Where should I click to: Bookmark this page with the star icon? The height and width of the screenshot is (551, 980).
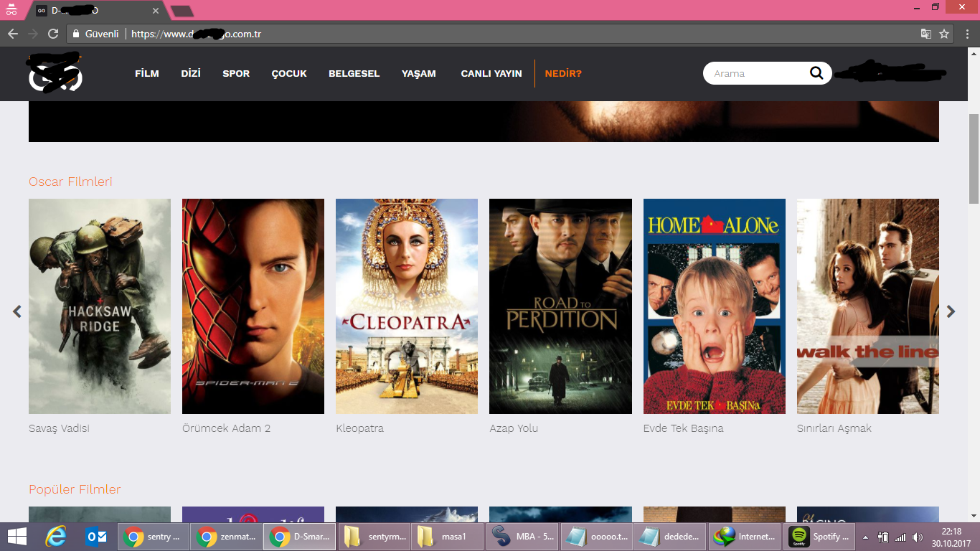pyautogui.click(x=944, y=34)
